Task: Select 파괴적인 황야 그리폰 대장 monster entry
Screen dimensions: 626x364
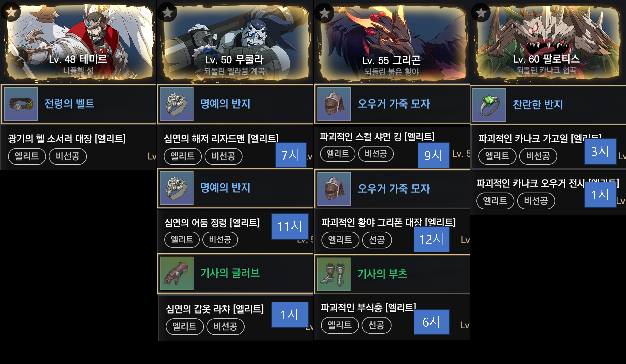Action: pyautogui.click(x=392, y=231)
